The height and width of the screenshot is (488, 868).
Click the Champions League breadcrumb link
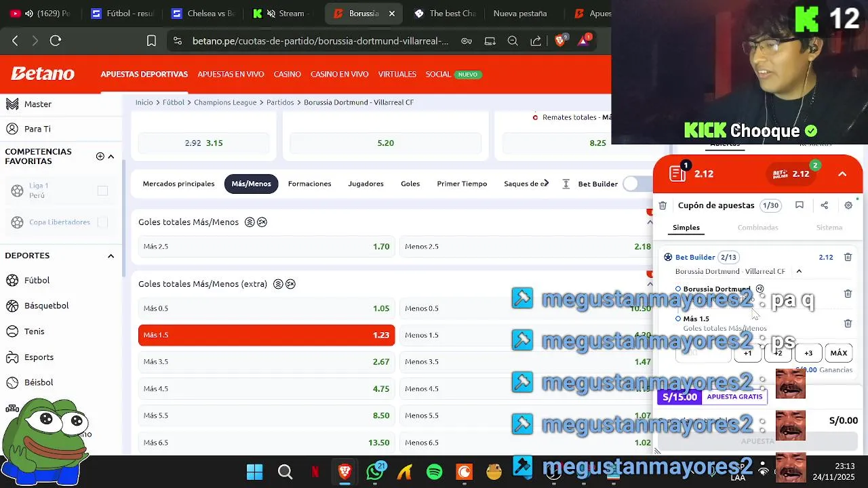pos(225,102)
